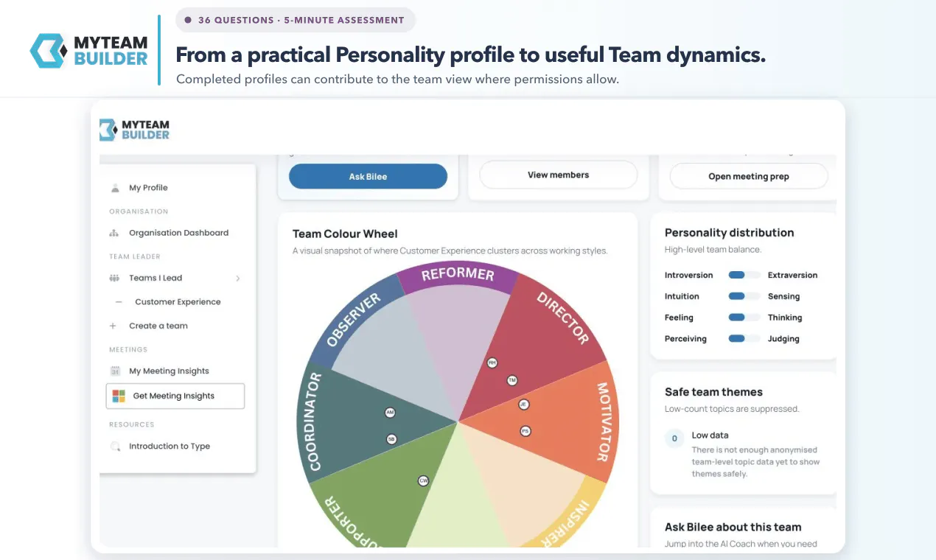Click the Teams I Lead group icon

[x=114, y=278]
